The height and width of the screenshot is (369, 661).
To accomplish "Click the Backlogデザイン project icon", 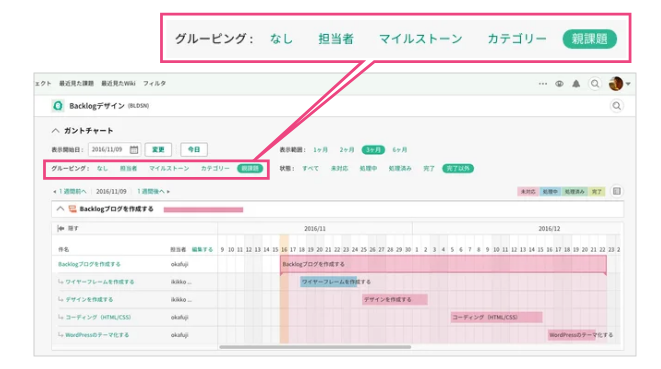I will (x=58, y=105).
